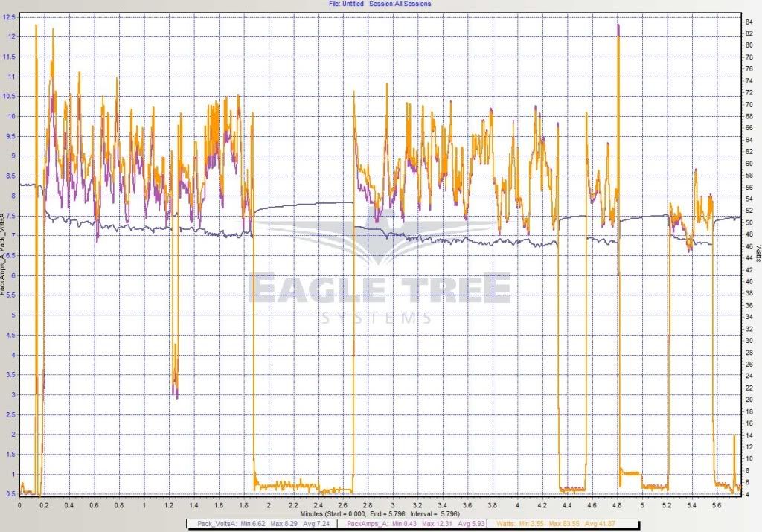
Task: Click the 0.5 tick on left axis
Action: coord(10,493)
